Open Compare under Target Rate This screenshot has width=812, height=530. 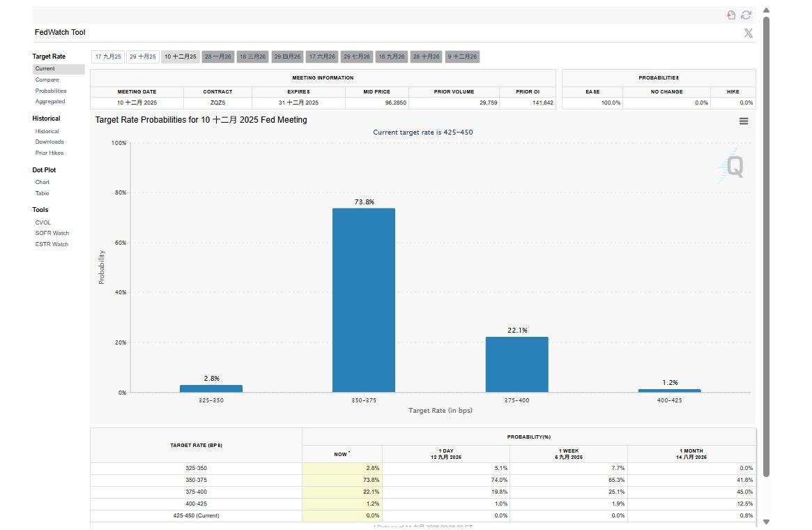[47, 79]
